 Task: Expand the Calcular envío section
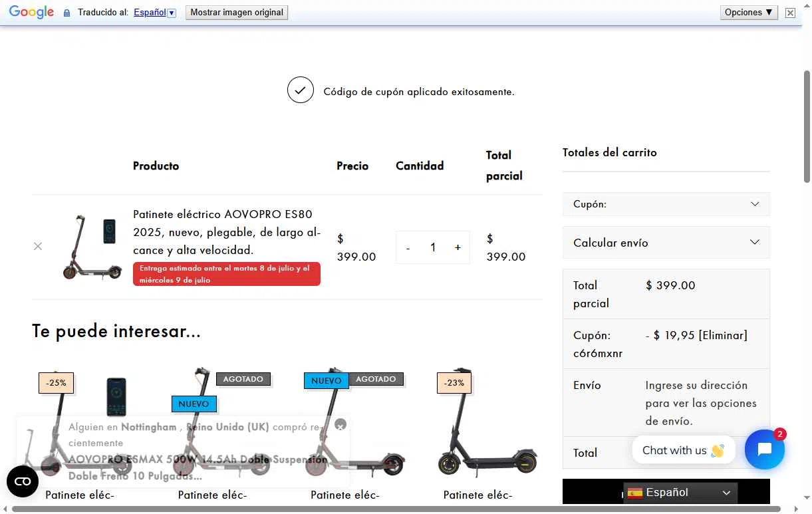(x=666, y=243)
